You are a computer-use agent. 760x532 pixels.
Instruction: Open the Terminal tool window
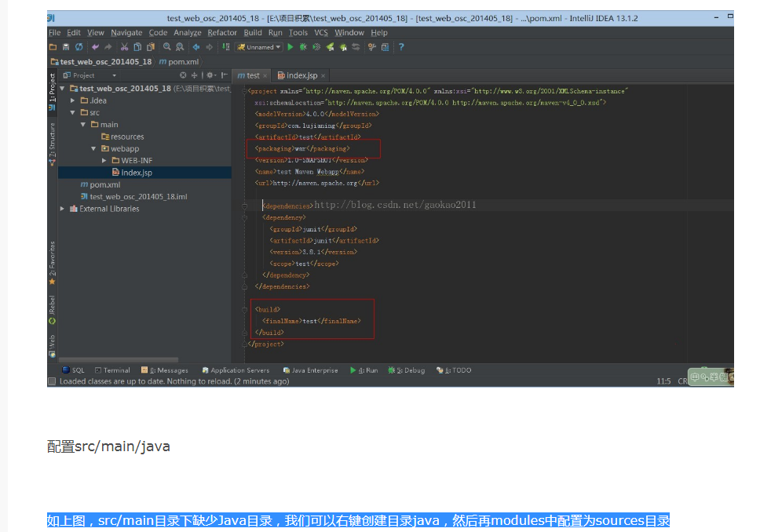(x=112, y=370)
